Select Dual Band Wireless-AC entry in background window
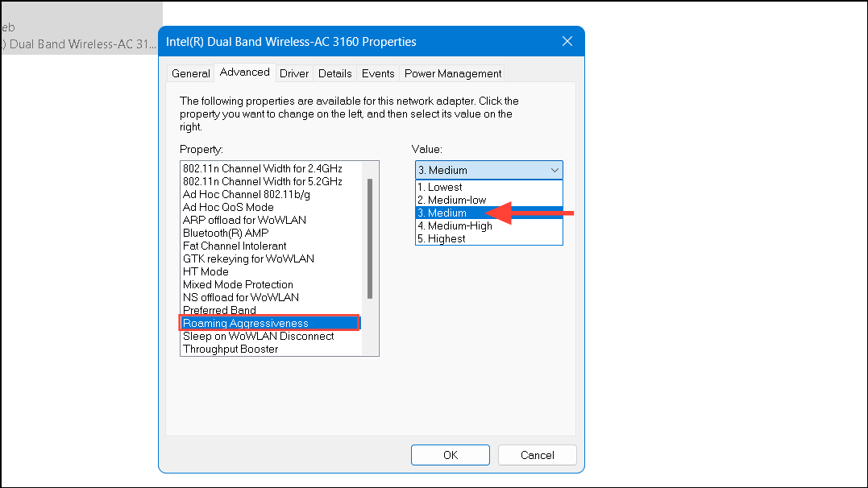 79,44
